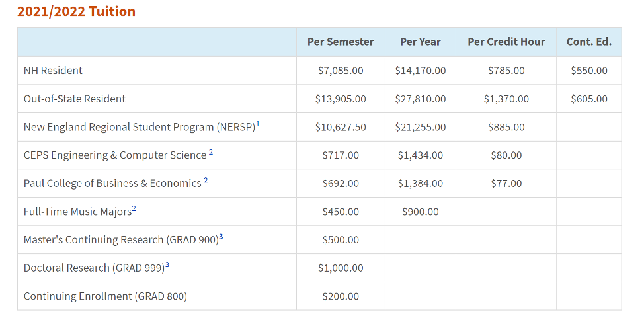This screenshot has height=324, width=644.
Task: Select the $1,000.00 Doctoral Research cell
Action: coord(341,268)
